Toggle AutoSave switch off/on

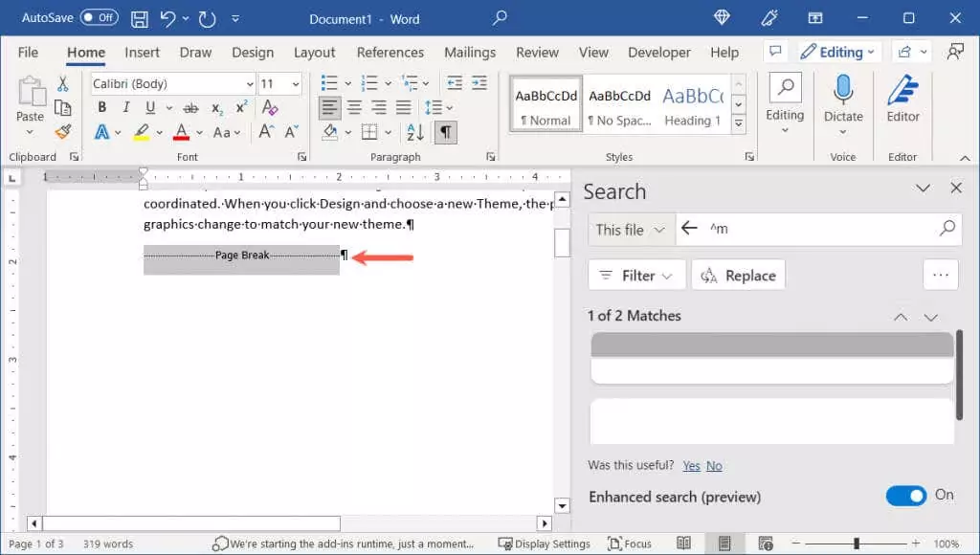click(x=99, y=18)
